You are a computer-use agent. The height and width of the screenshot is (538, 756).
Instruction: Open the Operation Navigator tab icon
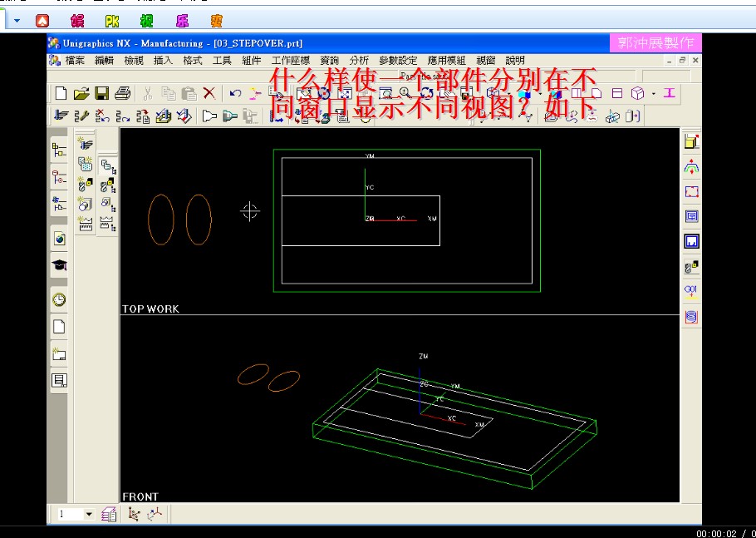click(x=59, y=150)
